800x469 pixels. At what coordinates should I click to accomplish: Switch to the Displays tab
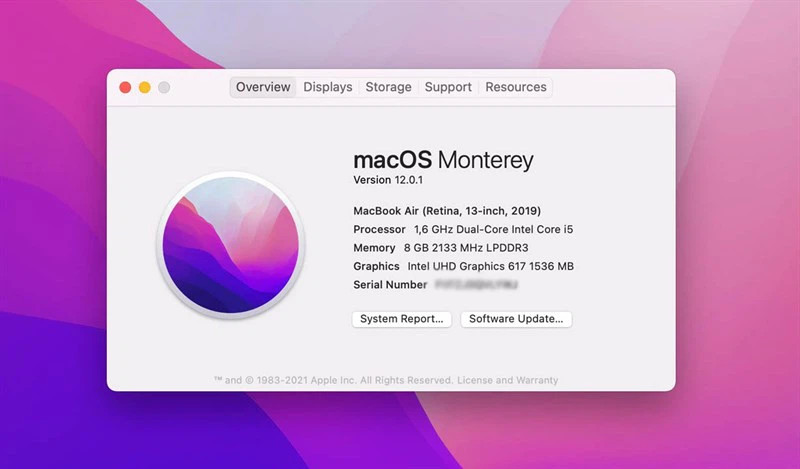click(x=328, y=87)
